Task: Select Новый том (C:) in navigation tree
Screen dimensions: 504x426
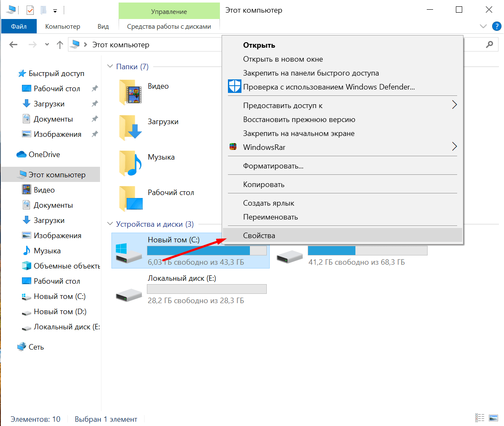Action: point(60,296)
